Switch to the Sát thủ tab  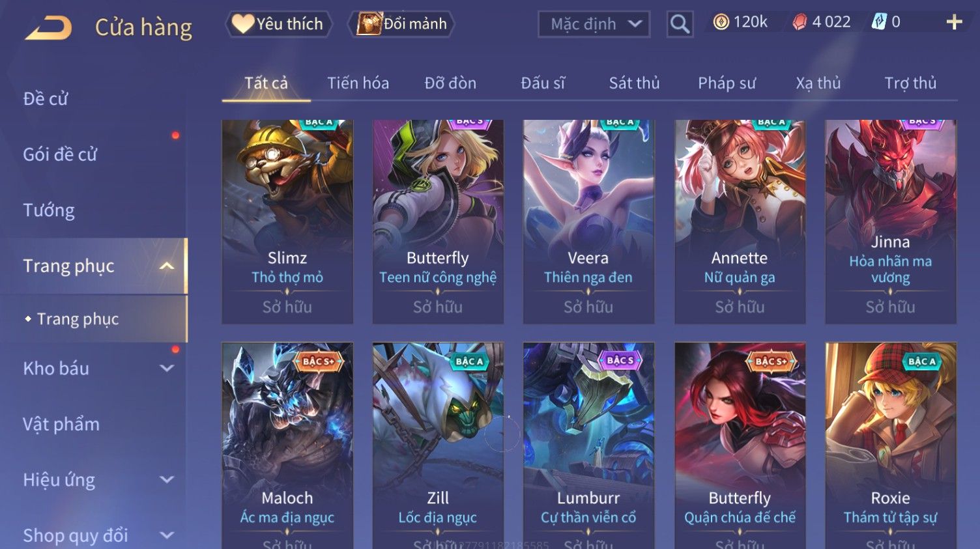tap(634, 83)
